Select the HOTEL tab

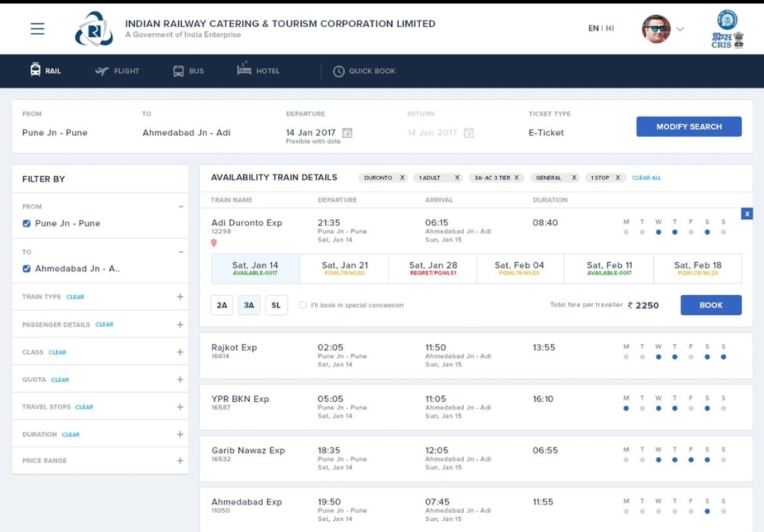point(258,69)
